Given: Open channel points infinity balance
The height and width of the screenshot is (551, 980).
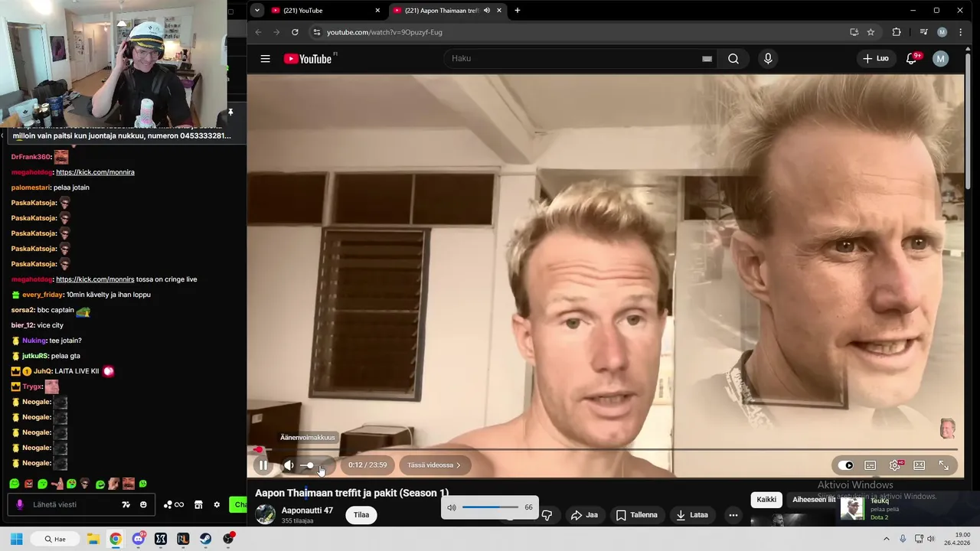Looking at the screenshot, I should click(x=174, y=505).
